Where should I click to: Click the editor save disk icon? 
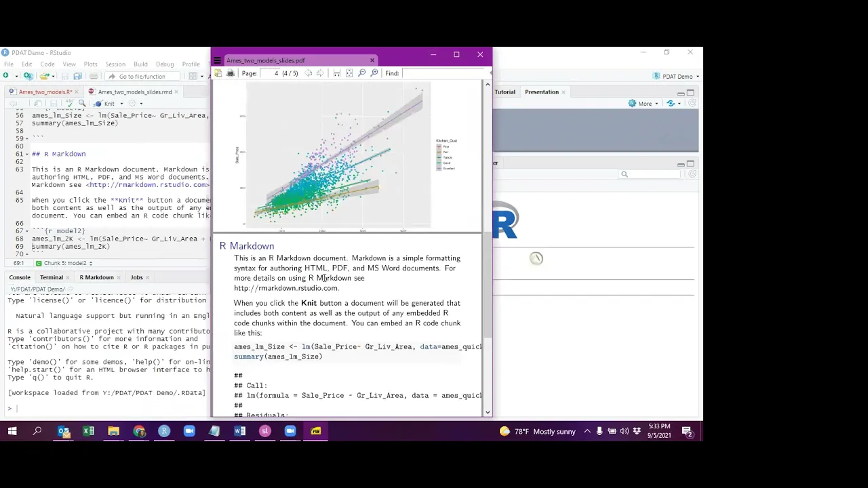tap(54, 103)
